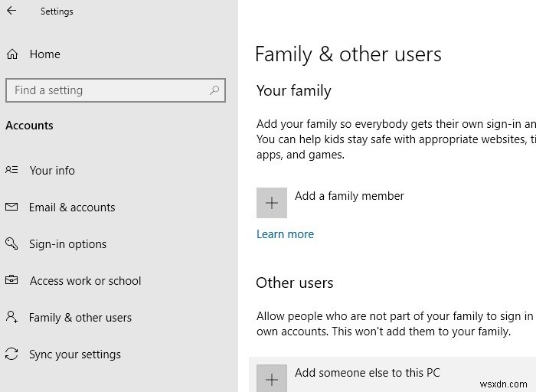Select Email & accounts menu item
The image size is (536, 392).
(x=72, y=207)
